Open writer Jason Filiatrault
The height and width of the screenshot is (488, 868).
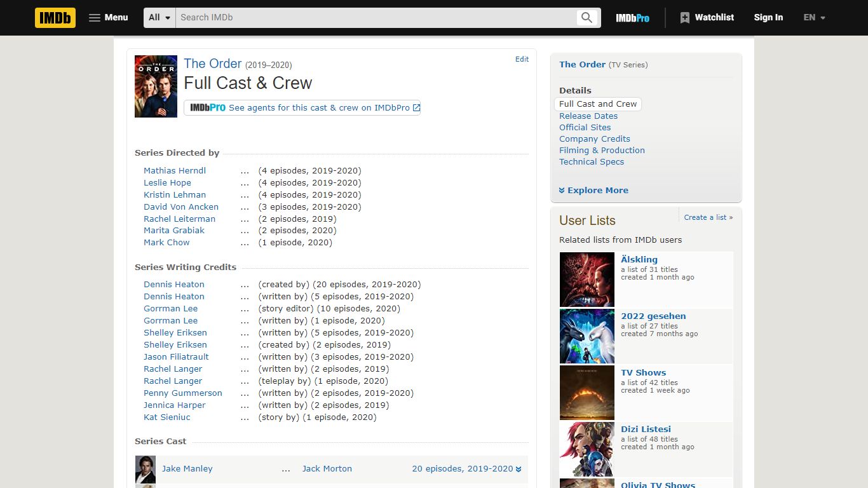coord(176,357)
